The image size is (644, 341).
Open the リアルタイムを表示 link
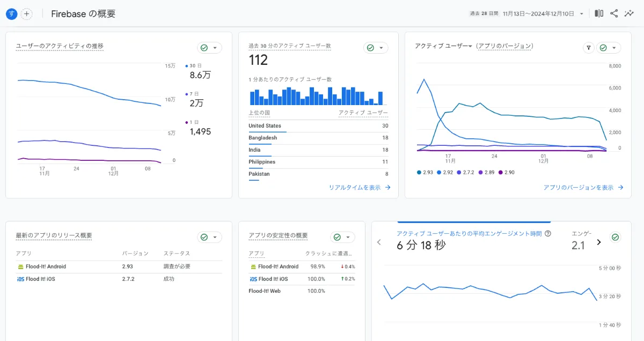coord(360,188)
